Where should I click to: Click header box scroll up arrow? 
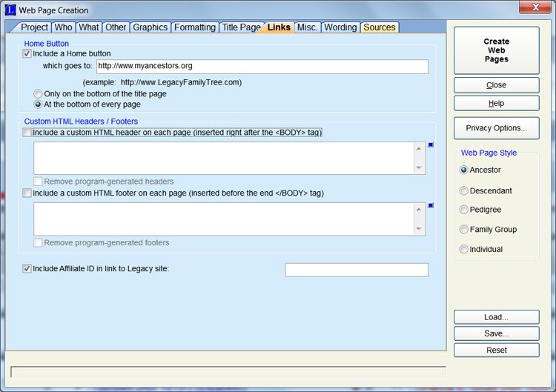click(x=419, y=149)
